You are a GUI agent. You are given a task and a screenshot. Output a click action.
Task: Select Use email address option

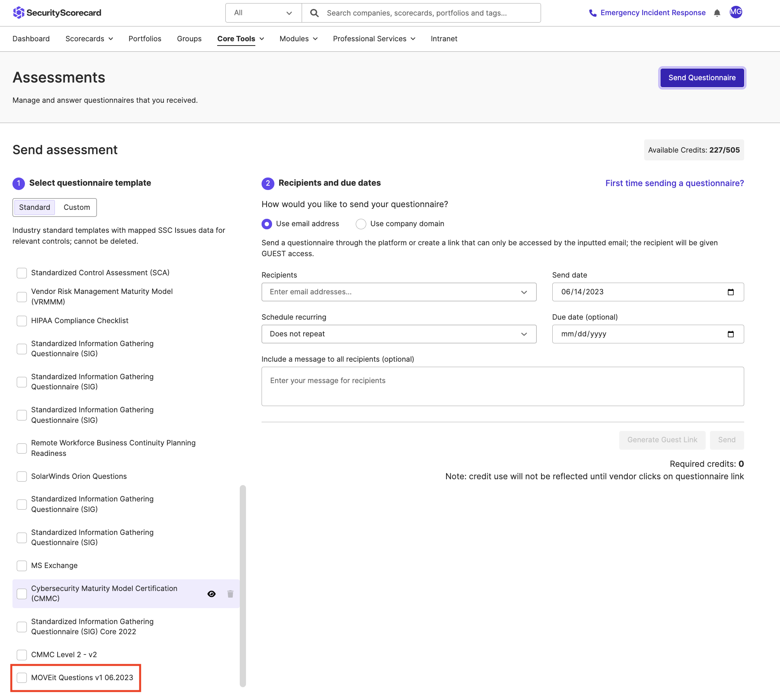(267, 224)
